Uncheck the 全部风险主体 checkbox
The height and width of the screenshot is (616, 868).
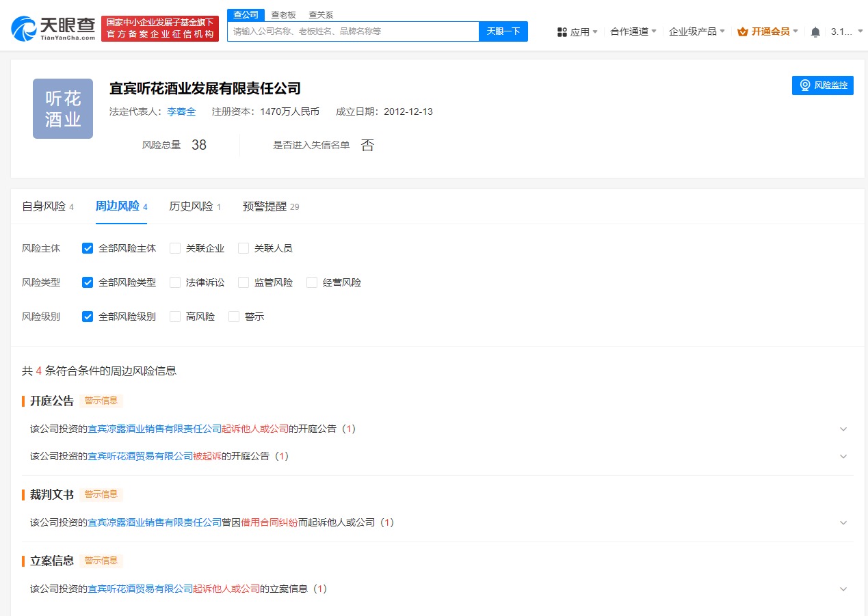point(88,248)
